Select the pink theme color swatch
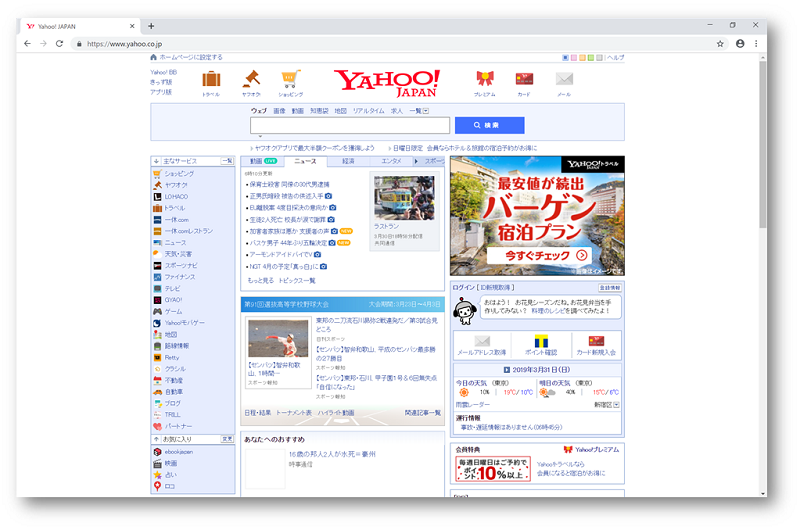Viewport: 800px width, 530px height. (x=574, y=58)
